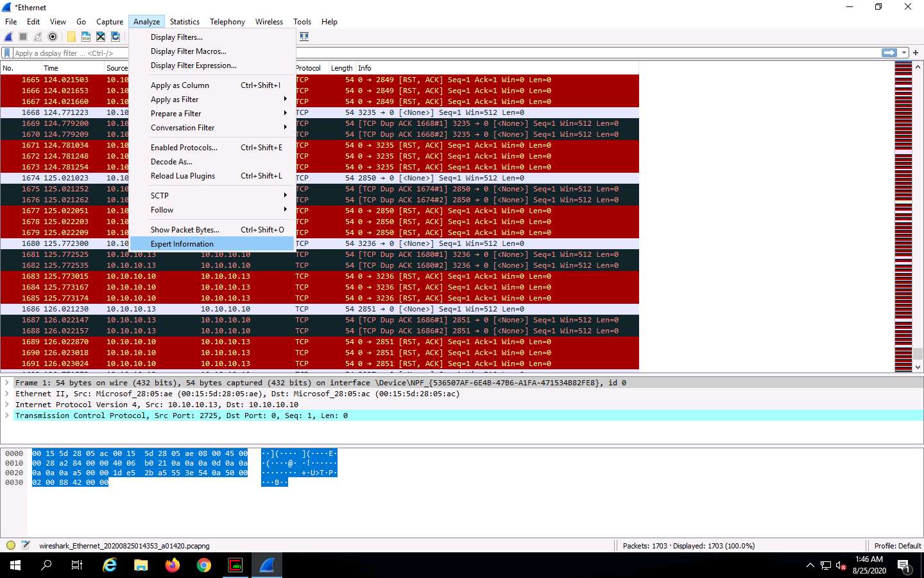The height and width of the screenshot is (578, 924).
Task: Open Capture options gear icon
Action: coord(53,37)
